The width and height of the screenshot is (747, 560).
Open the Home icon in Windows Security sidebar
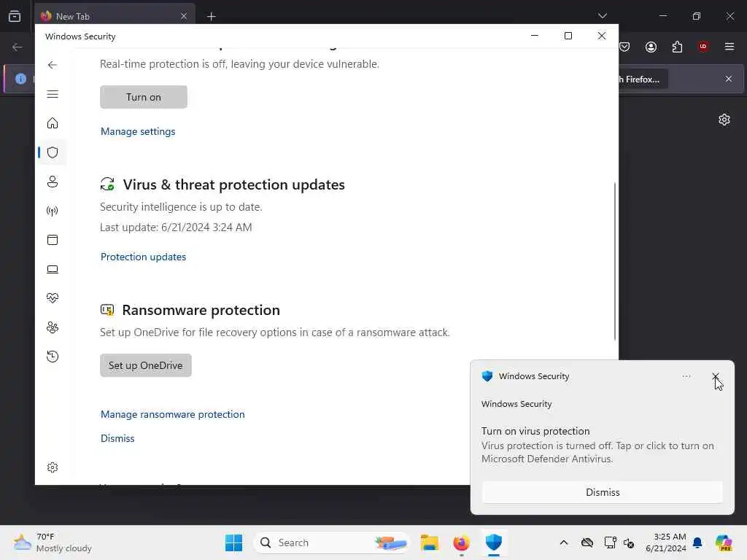(x=53, y=123)
